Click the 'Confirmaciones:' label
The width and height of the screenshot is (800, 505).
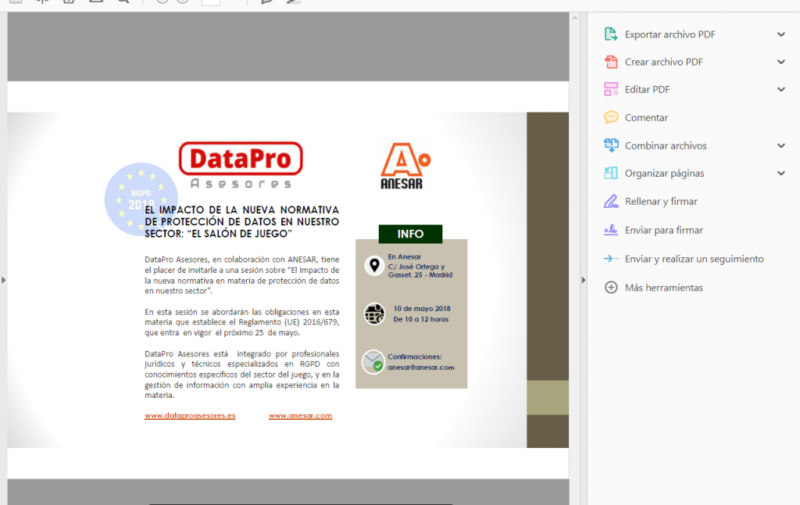click(414, 357)
